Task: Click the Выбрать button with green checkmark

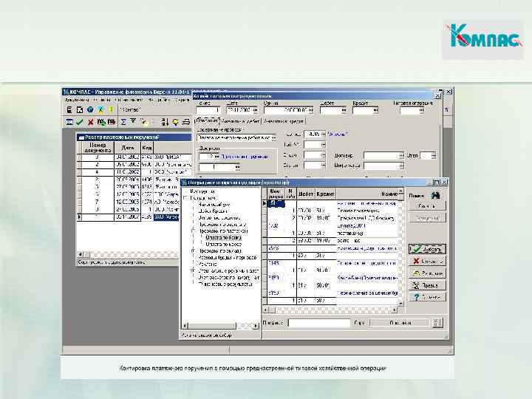Action: (427, 250)
